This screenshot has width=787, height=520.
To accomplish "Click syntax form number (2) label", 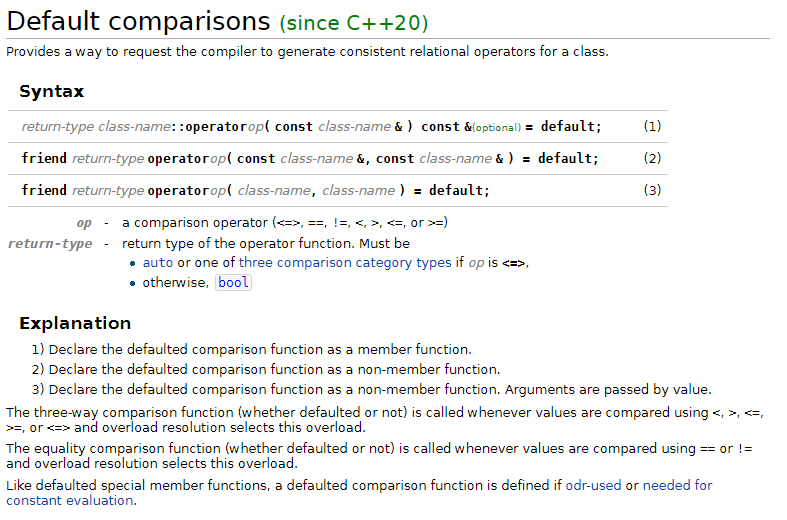I will coord(652,159).
